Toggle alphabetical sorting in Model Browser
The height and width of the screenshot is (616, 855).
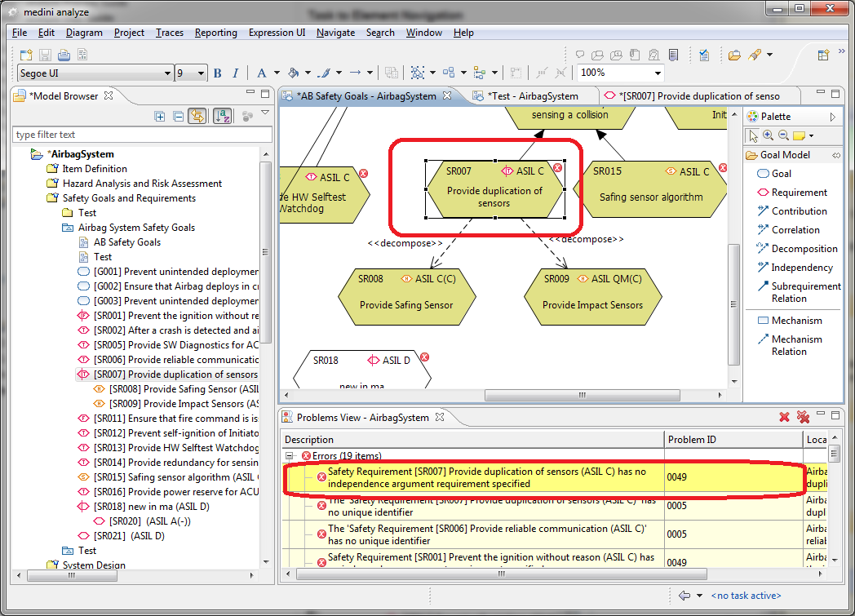coord(222,117)
